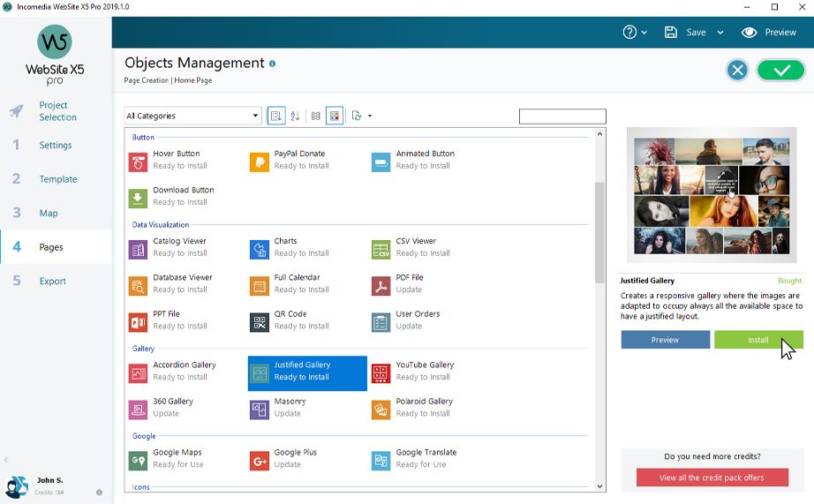This screenshot has height=504, width=814.
Task: Select the Accordion Gallery object icon
Action: [138, 373]
